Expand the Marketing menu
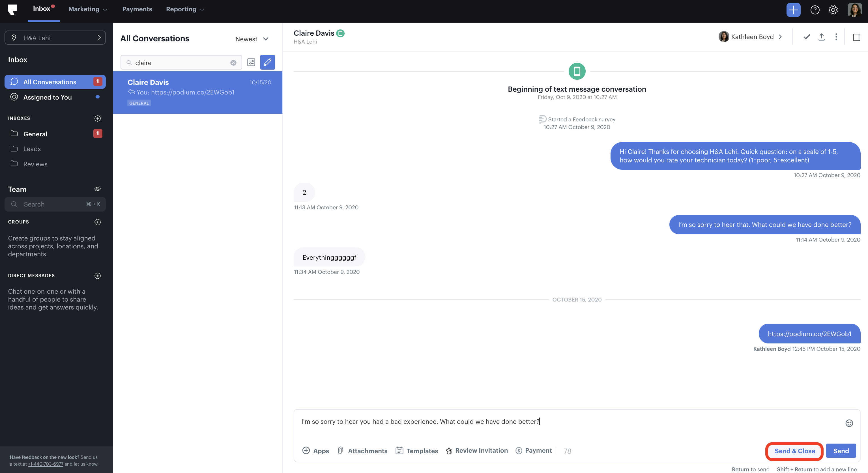This screenshot has width=868, height=473. [x=88, y=9]
